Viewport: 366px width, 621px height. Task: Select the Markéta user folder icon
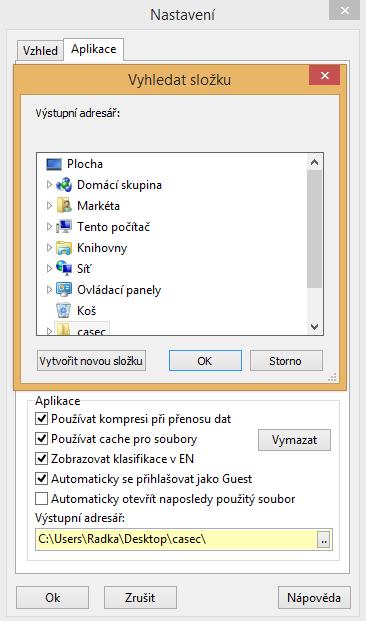point(64,206)
